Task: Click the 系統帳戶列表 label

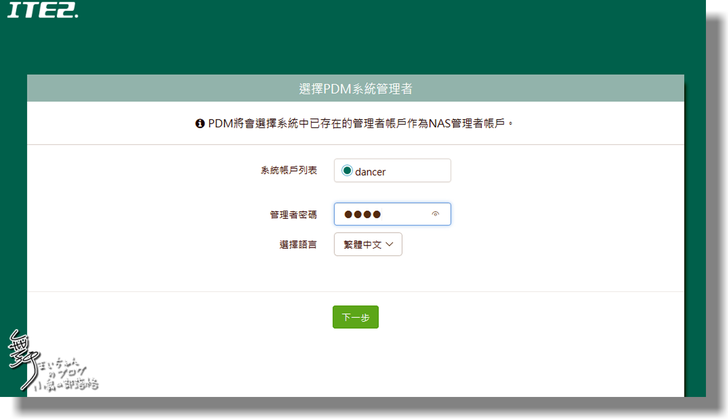Action: click(x=289, y=170)
